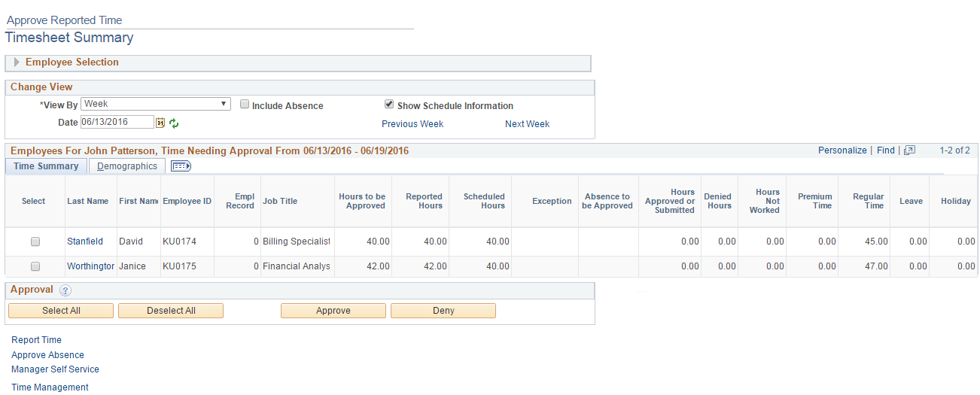Click employee ID KU0175 cell
Viewport: 980px width, 395px height.
(x=179, y=266)
